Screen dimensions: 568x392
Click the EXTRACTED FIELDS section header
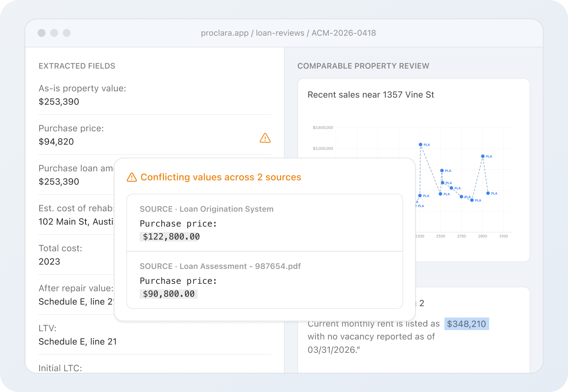point(77,66)
